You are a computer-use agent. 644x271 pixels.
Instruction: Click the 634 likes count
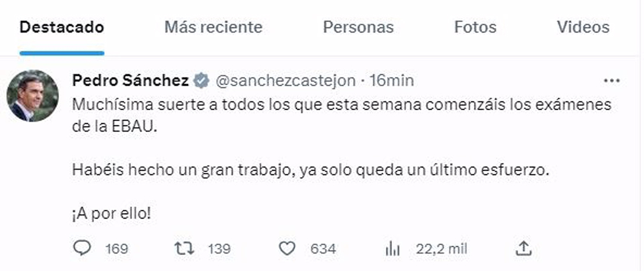(323, 249)
